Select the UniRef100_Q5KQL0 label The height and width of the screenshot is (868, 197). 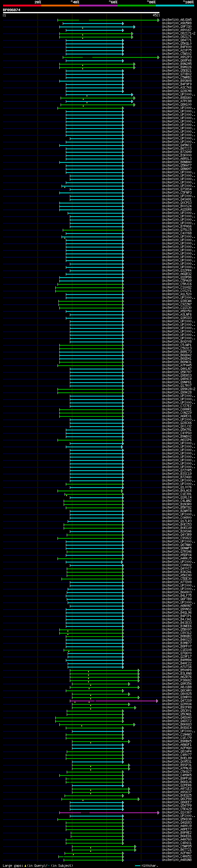(x=177, y=43)
